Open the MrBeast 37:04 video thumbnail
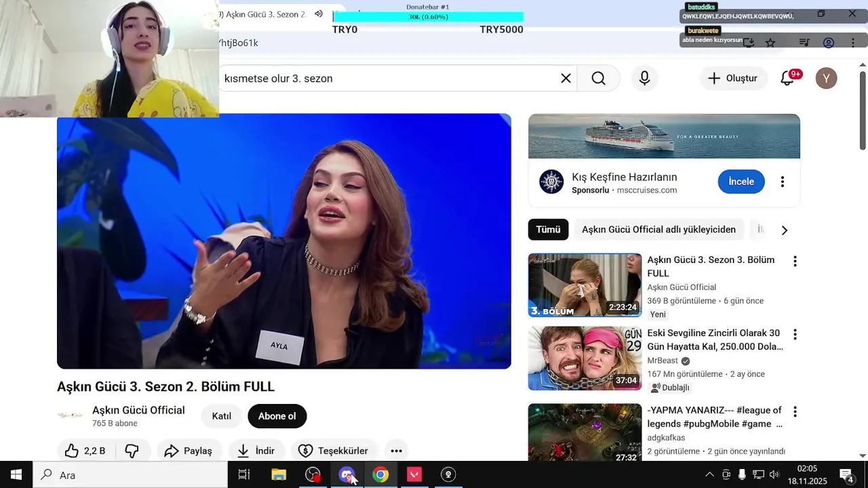Image resolution: width=868 pixels, height=488 pixels. 585,359
